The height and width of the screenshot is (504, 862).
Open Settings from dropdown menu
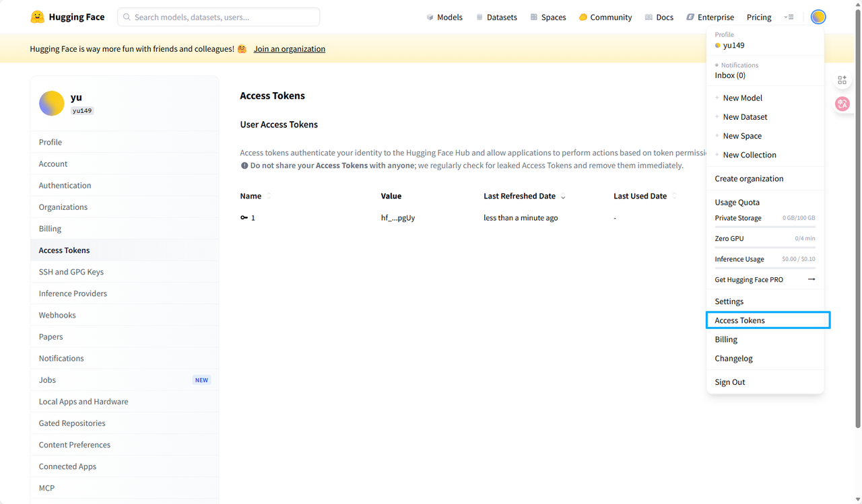click(x=765, y=301)
